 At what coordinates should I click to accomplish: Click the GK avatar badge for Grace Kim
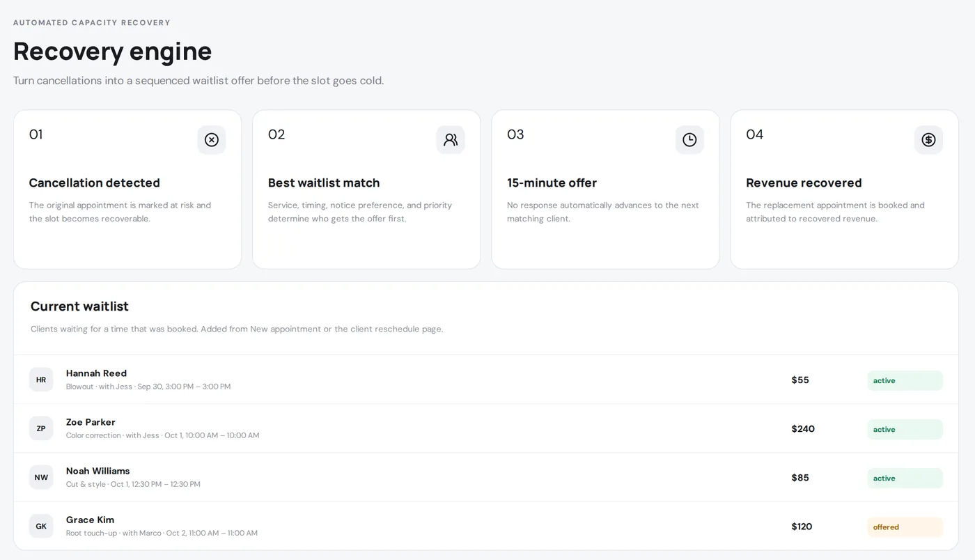point(41,526)
